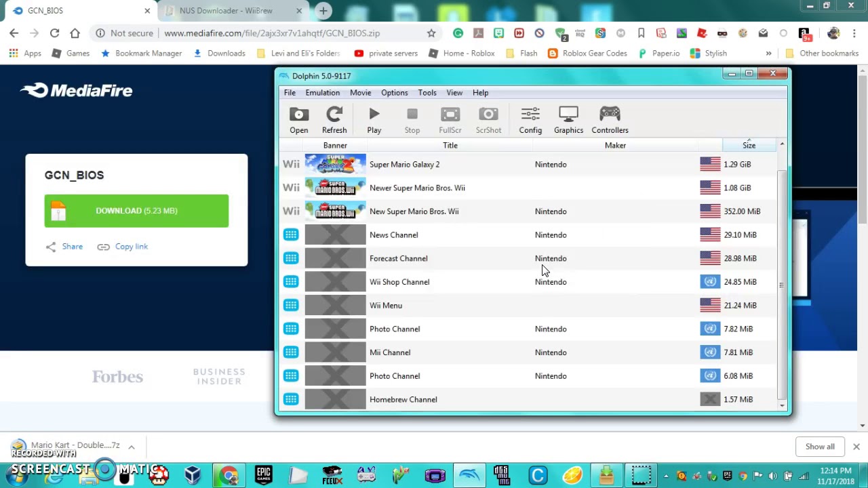Take a screenshot with the ScrShot icon
The width and height of the screenshot is (868, 488).
point(488,120)
